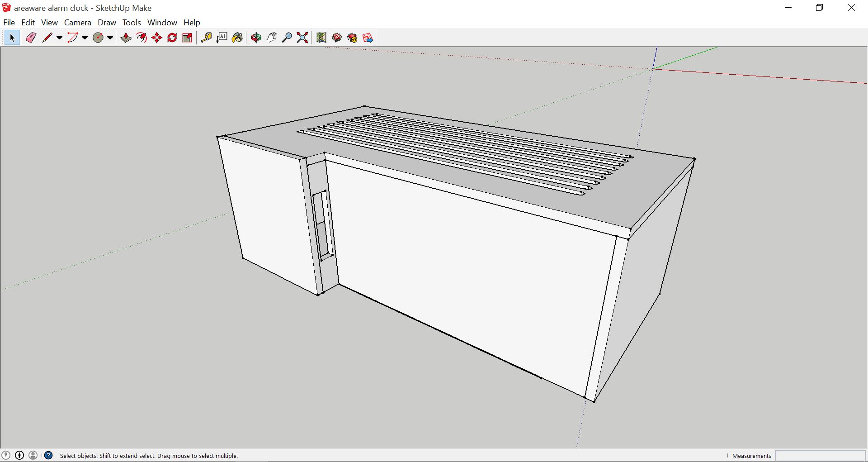
Task: Click the user sign-in status icon
Action: point(33,455)
